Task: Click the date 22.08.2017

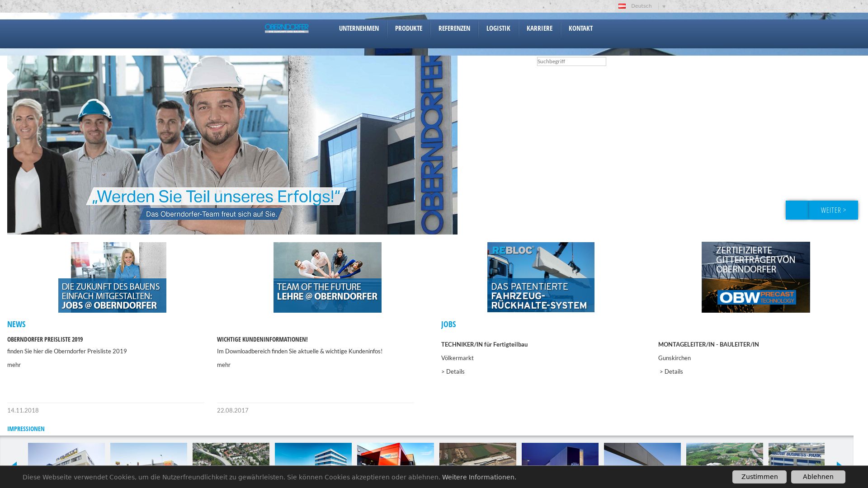Action: (x=233, y=410)
